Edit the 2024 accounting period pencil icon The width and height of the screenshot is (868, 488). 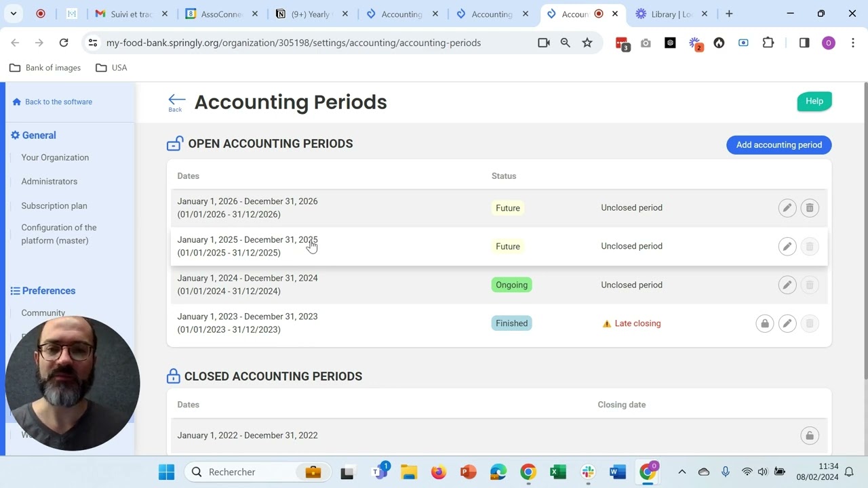click(787, 285)
